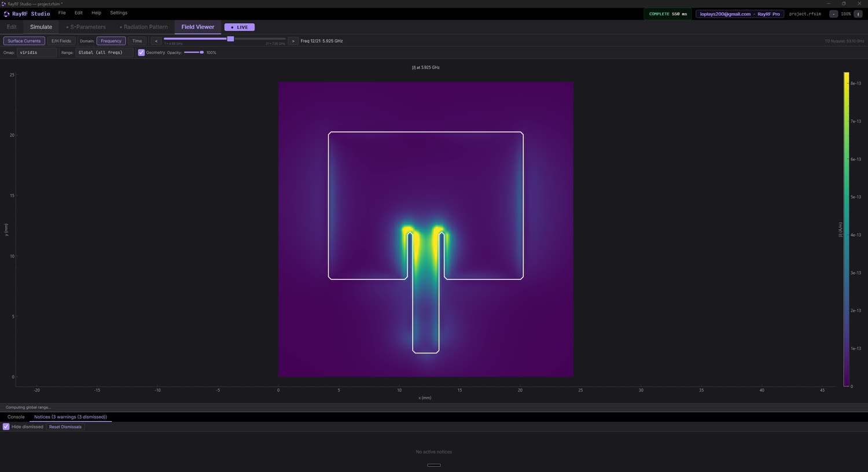Screen dimensions: 868x472
Task: Click the viridis colorbar legend
Action: coord(847,229)
